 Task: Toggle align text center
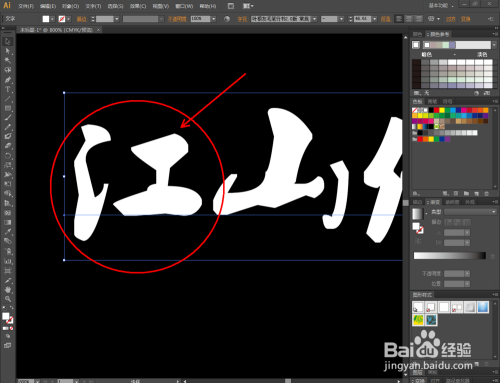click(409, 19)
